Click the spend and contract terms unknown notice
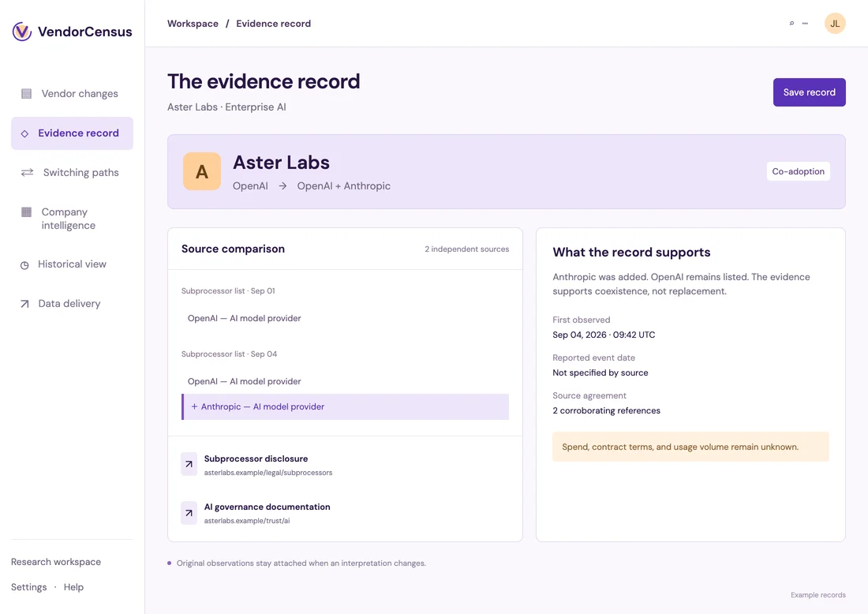This screenshot has width=868, height=614. (x=690, y=447)
